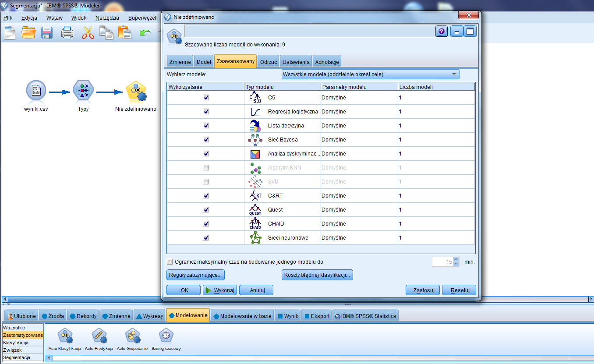594x364 pixels.
Task: Select the Nie zdefiniowano model node
Action: point(136,92)
